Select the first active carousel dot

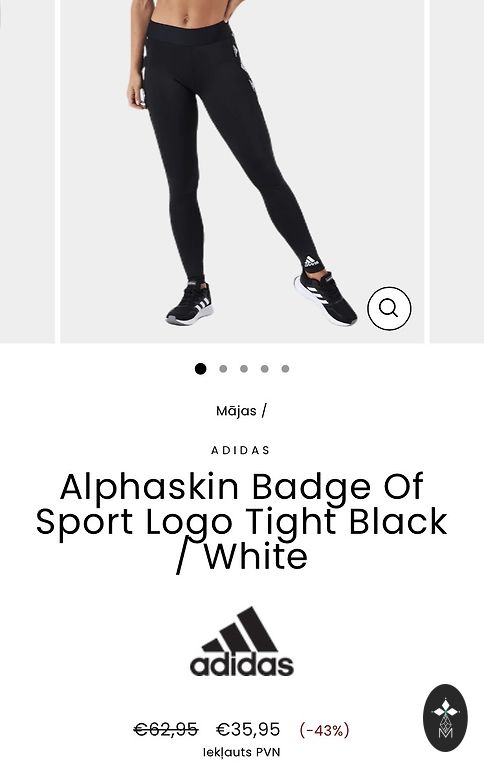[200, 369]
